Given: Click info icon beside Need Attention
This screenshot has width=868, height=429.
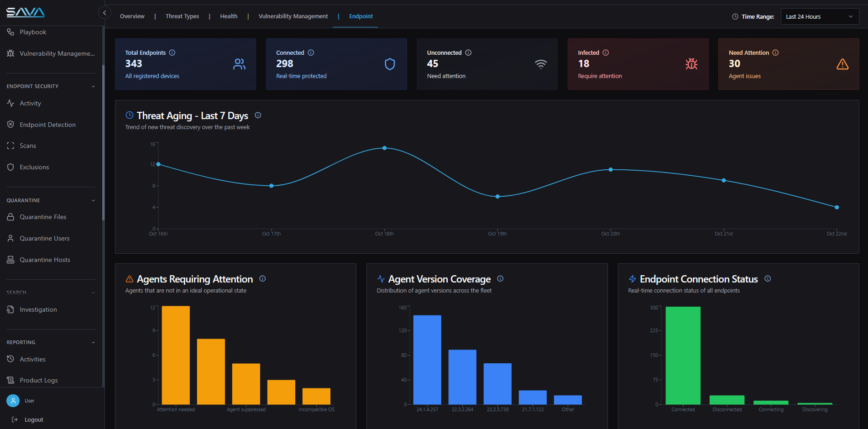Looking at the screenshot, I should tap(775, 52).
